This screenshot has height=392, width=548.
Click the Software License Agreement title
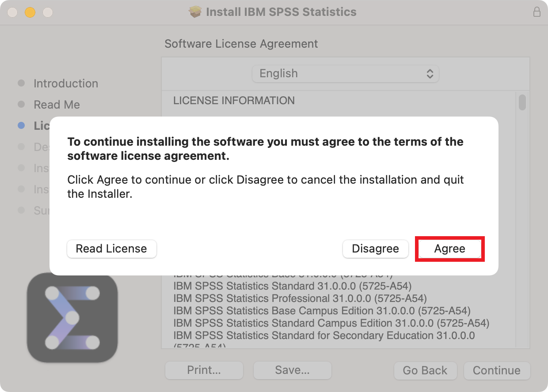coord(241,44)
